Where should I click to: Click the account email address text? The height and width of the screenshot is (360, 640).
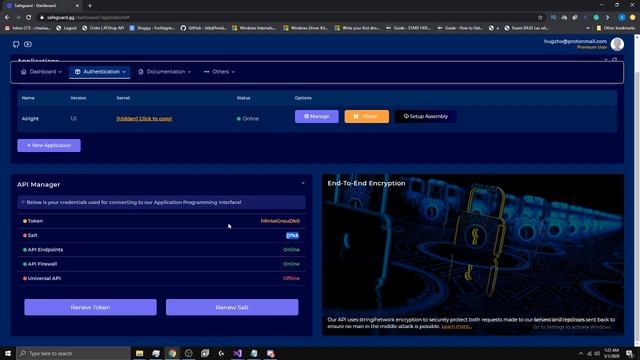click(x=575, y=41)
